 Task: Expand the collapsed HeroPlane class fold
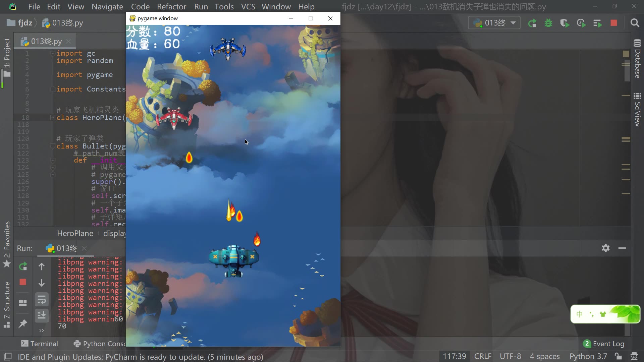53,118
